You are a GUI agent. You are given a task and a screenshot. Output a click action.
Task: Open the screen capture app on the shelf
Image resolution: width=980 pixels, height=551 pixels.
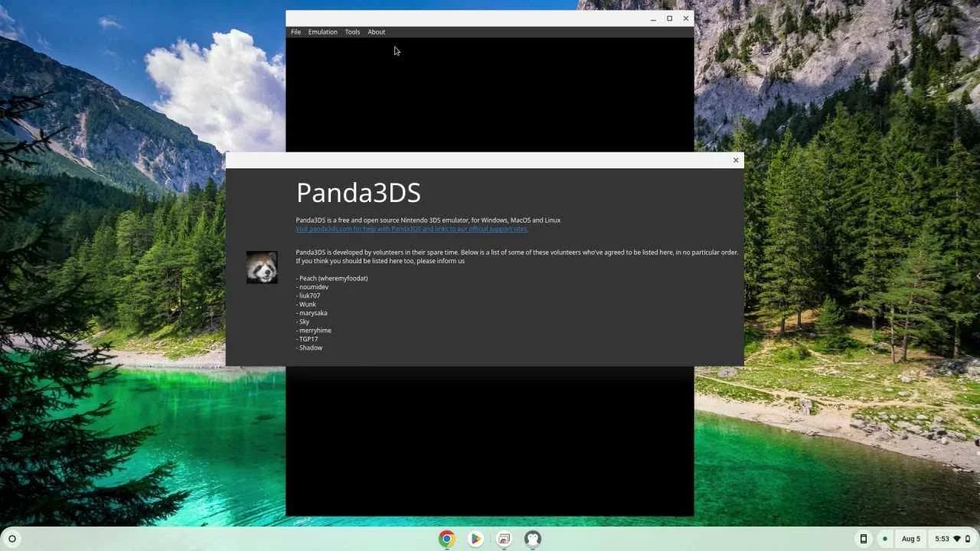pyautogui.click(x=504, y=539)
